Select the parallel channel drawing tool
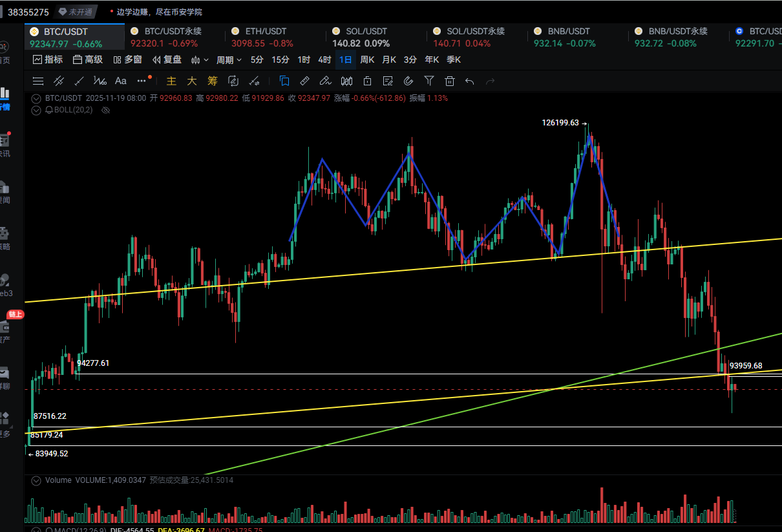 point(59,81)
